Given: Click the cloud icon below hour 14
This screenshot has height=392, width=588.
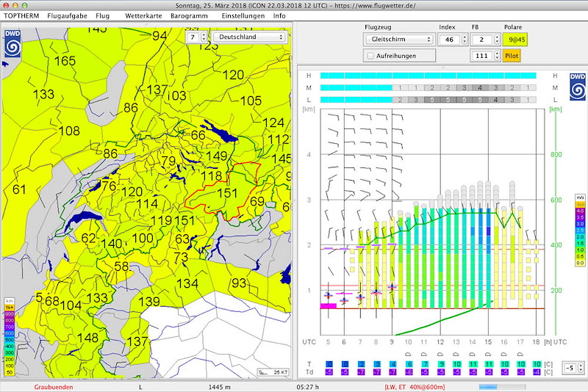Looking at the screenshot, I should (x=472, y=354).
